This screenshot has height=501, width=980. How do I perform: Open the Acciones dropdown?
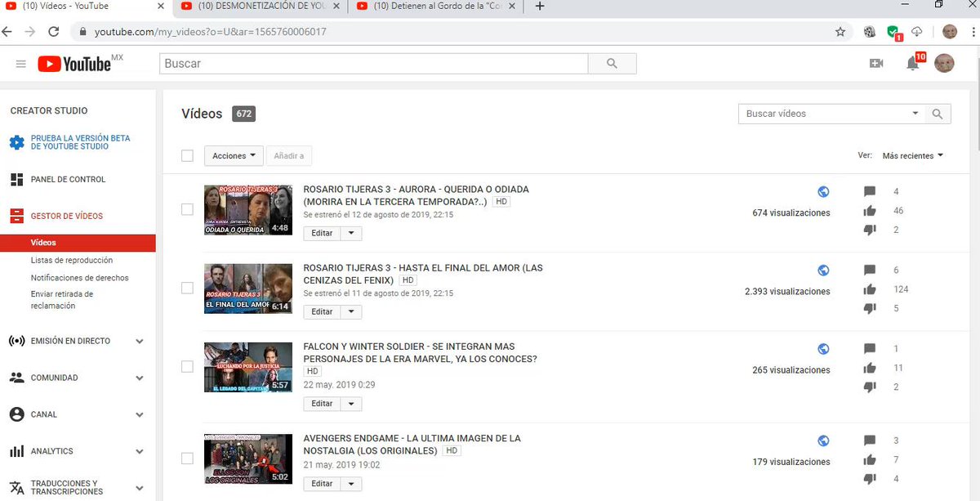click(x=234, y=155)
